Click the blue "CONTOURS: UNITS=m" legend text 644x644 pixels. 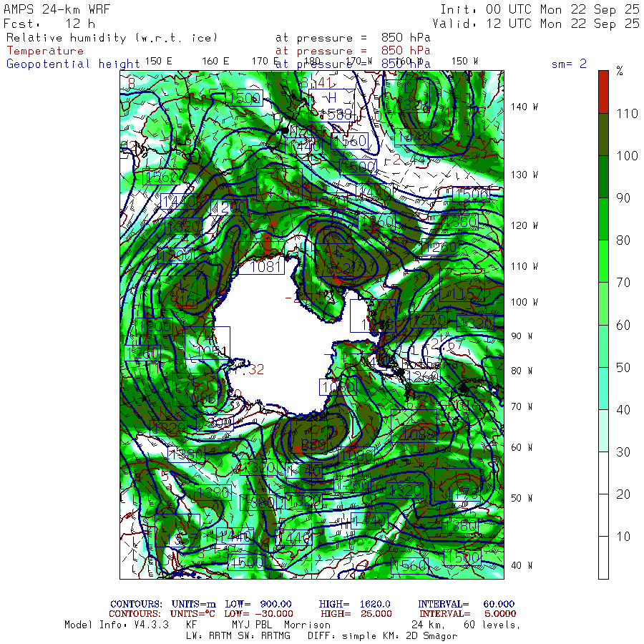point(163,604)
